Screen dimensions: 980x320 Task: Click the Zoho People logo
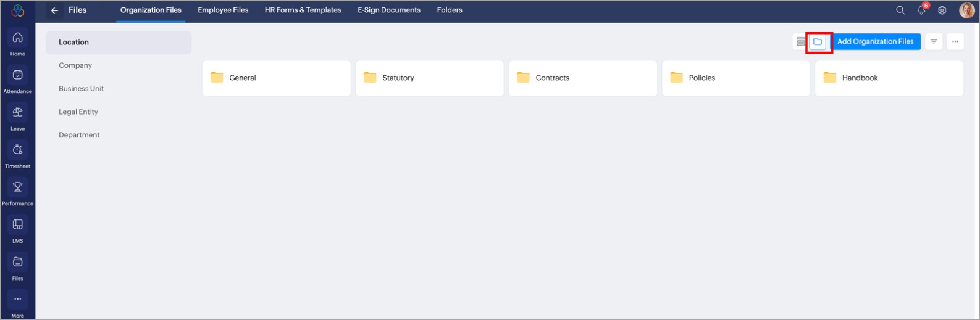[18, 10]
